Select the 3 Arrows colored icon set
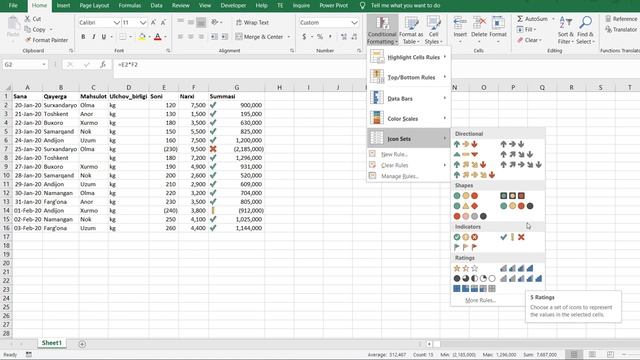 click(465, 144)
